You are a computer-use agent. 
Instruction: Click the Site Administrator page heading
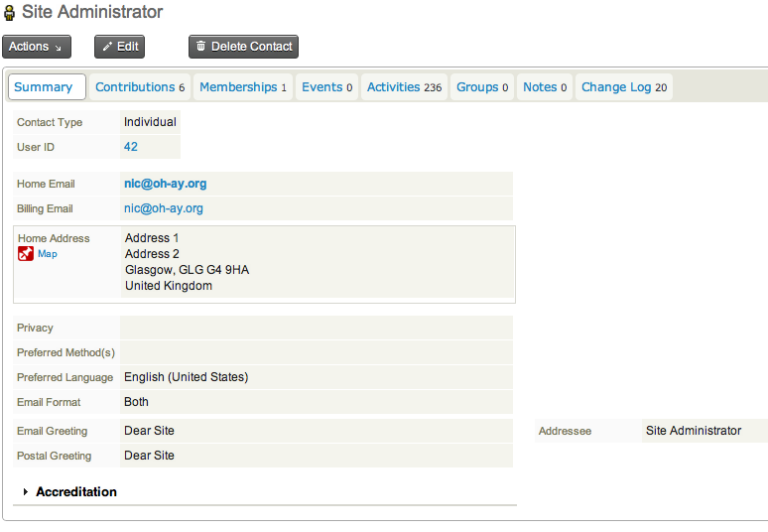click(x=92, y=13)
